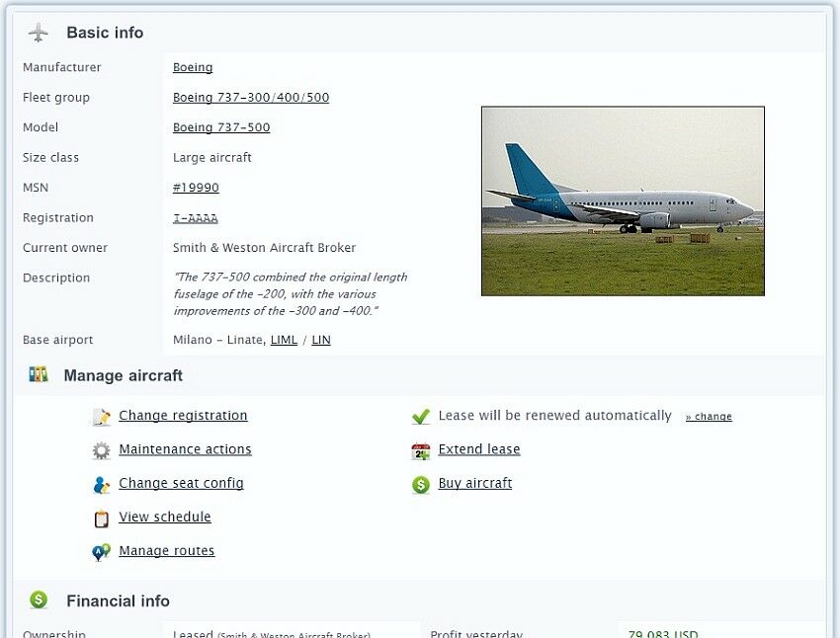Click the dollar icon beside Financial info heading

point(38,599)
